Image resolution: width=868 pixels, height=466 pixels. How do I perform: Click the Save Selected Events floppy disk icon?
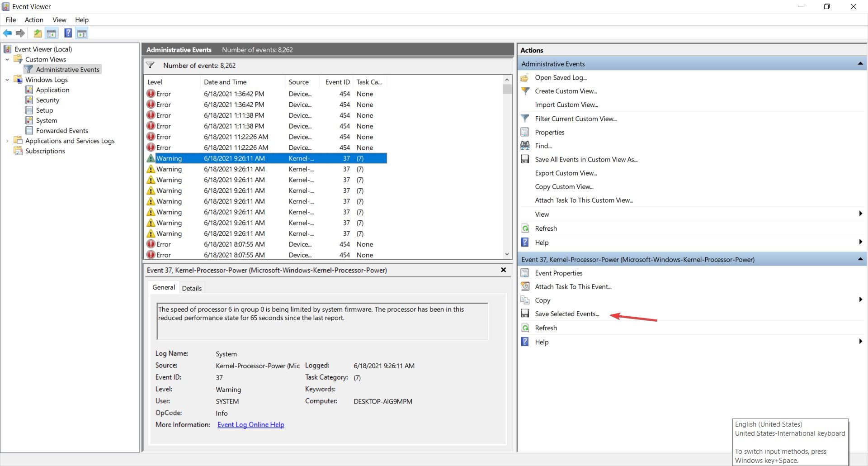[525, 314]
